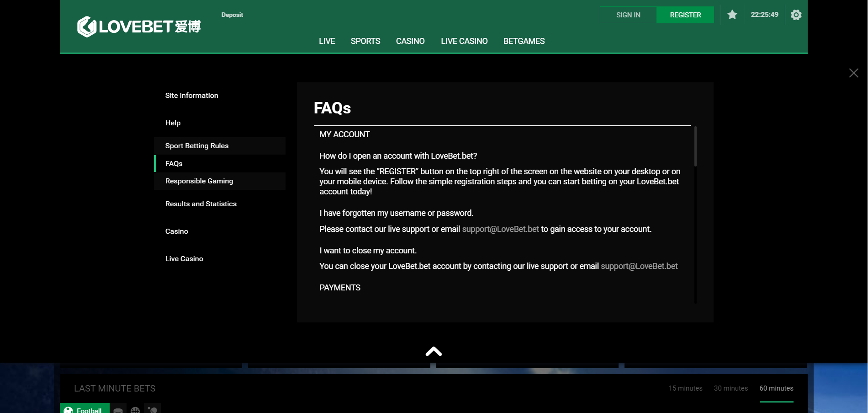The height and width of the screenshot is (413, 868).
Task: Open the LIVE CASINO menu item
Action: (x=464, y=41)
